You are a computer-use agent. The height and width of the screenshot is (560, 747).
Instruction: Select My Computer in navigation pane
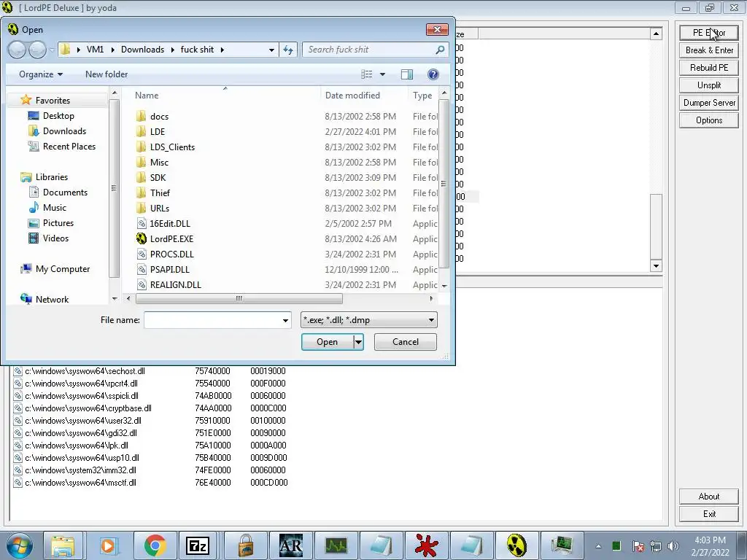click(x=63, y=269)
